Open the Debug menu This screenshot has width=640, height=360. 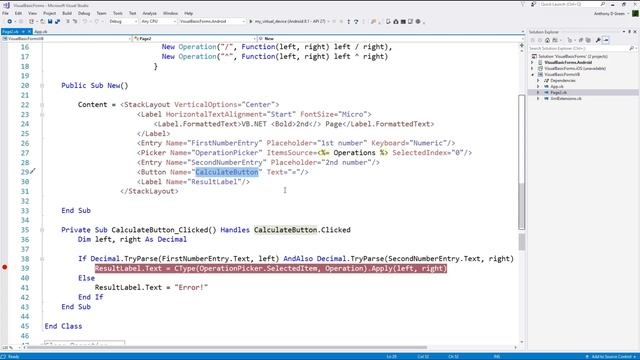[x=84, y=13]
